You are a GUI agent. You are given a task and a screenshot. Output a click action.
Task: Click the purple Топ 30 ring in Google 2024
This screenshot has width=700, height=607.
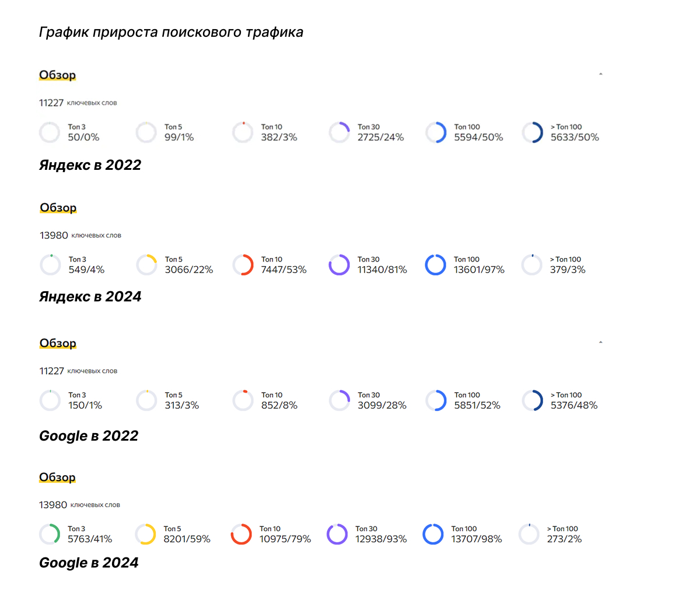[337, 534]
